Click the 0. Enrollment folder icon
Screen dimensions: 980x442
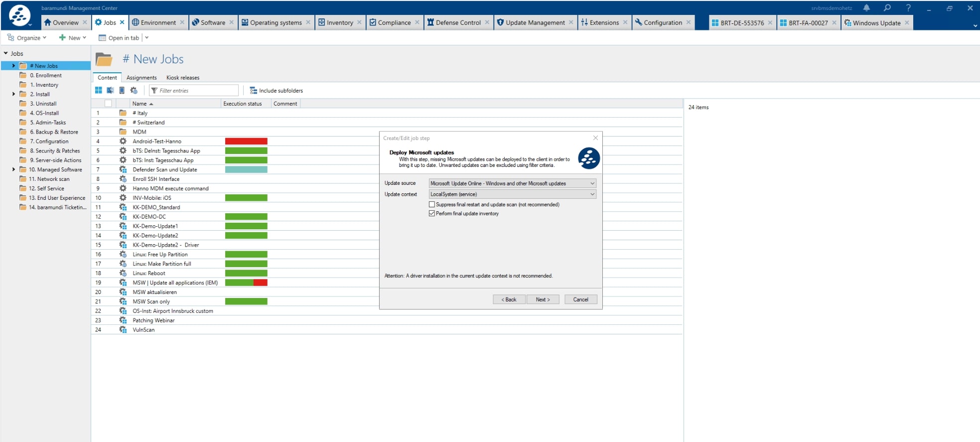coord(23,75)
